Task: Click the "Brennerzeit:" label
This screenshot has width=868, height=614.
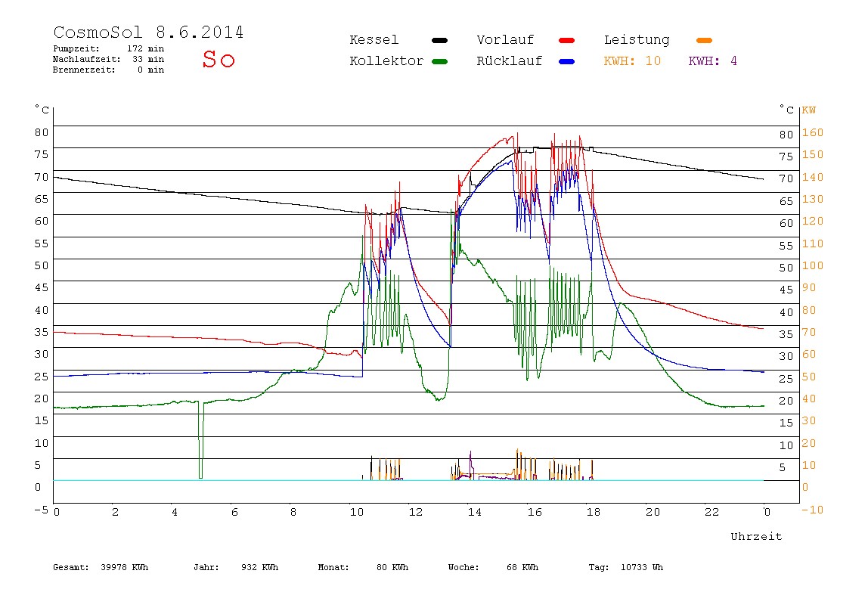Action: (x=84, y=70)
